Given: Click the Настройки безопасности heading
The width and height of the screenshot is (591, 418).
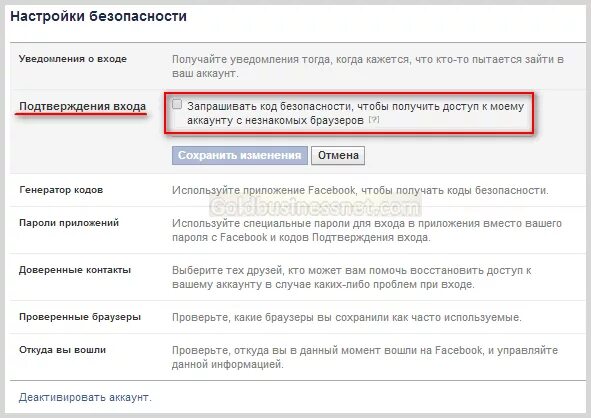Looking at the screenshot, I should point(98,16).
